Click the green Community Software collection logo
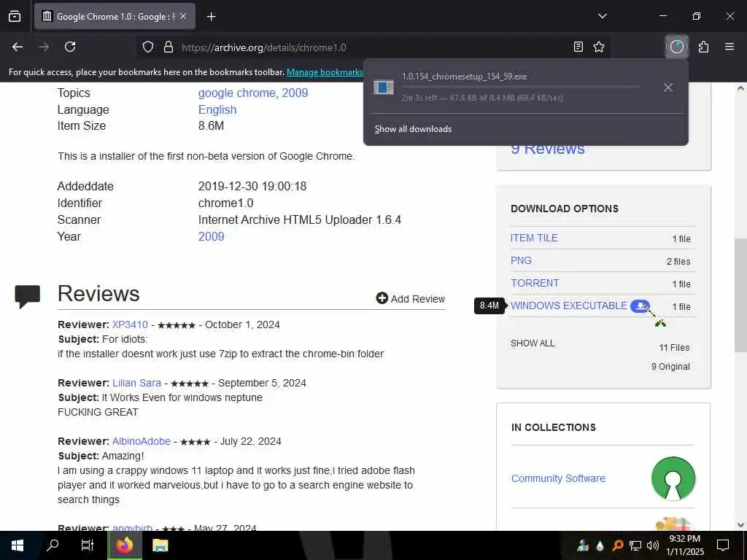The width and height of the screenshot is (747, 560). click(x=673, y=478)
